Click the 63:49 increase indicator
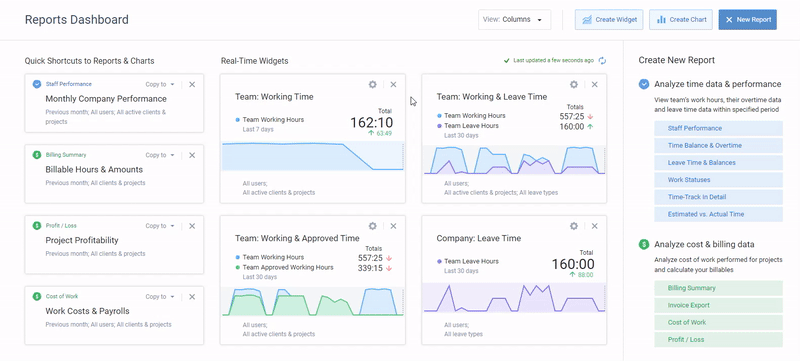The height and width of the screenshot is (361, 800). click(x=380, y=134)
